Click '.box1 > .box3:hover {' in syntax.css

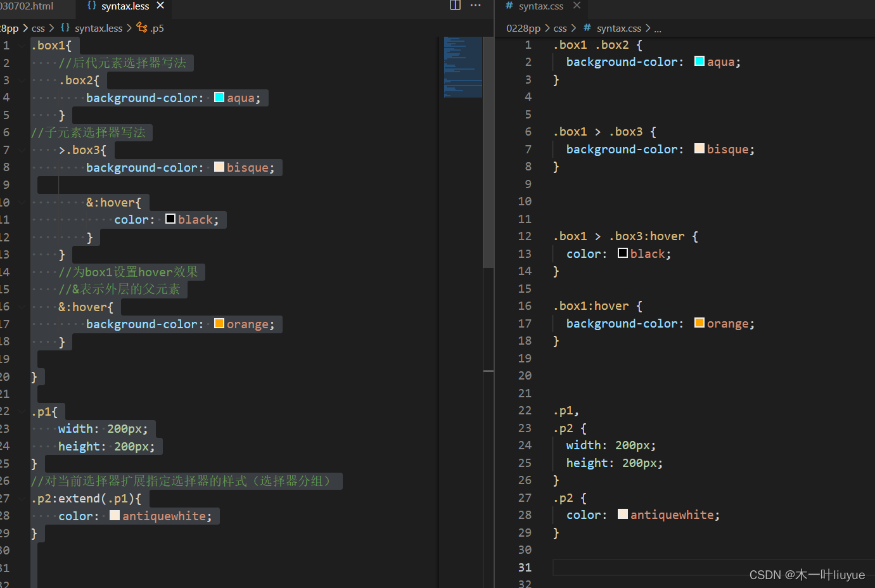(x=625, y=236)
